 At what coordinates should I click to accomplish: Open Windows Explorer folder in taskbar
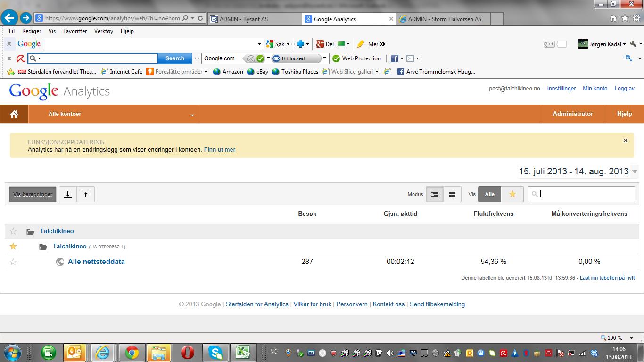[159, 353]
